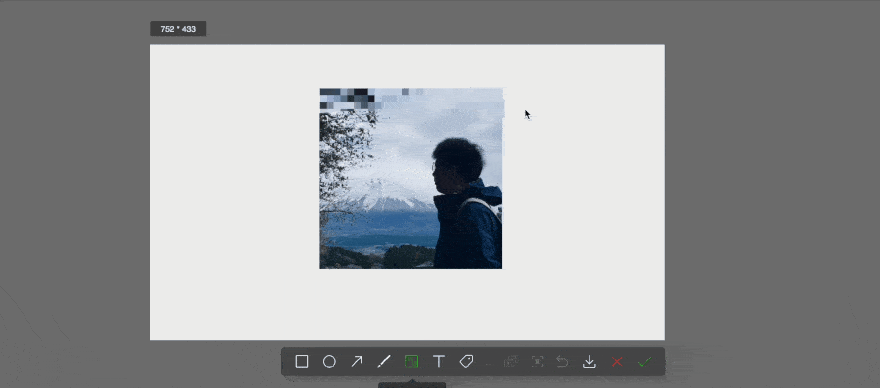Image resolution: width=880 pixels, height=388 pixels.
Task: Select the tag label tool
Action: point(466,362)
